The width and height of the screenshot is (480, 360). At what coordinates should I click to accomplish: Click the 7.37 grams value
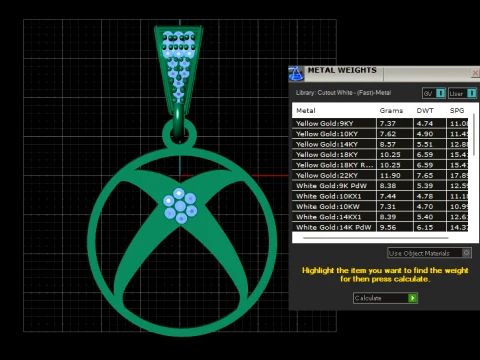tap(388, 123)
